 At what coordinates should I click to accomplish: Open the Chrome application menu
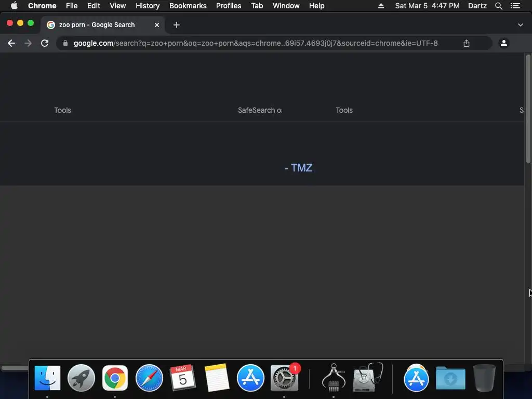42,6
